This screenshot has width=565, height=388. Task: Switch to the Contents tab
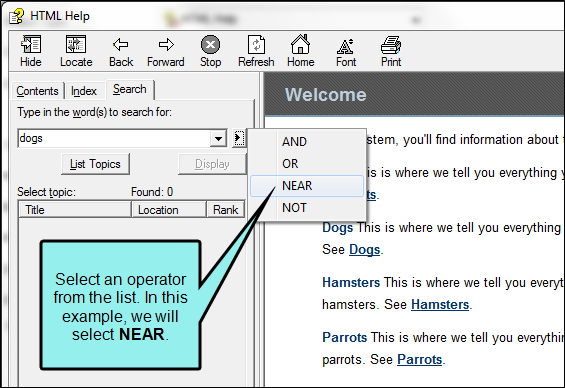(37, 91)
